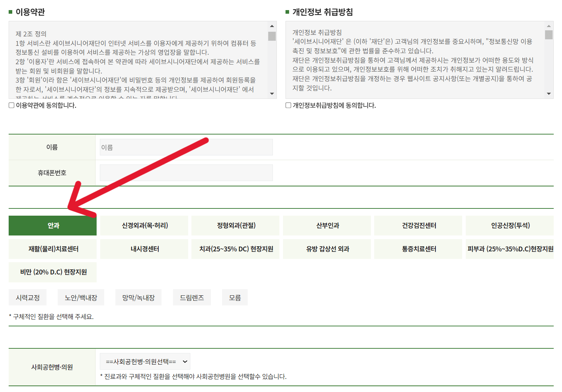Click the 휴대폰번호 phone number field
The image size is (562, 392).
click(x=186, y=172)
